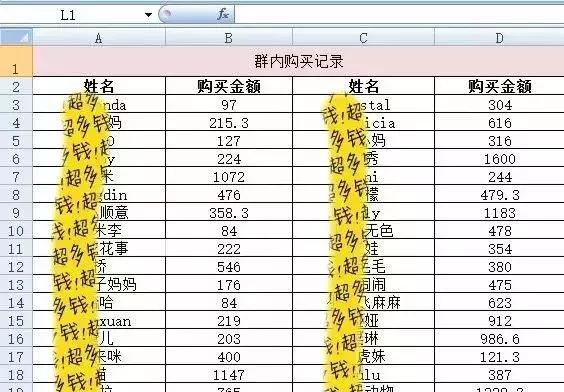
Task: Click the name cell ending in icia
Action: (363, 122)
